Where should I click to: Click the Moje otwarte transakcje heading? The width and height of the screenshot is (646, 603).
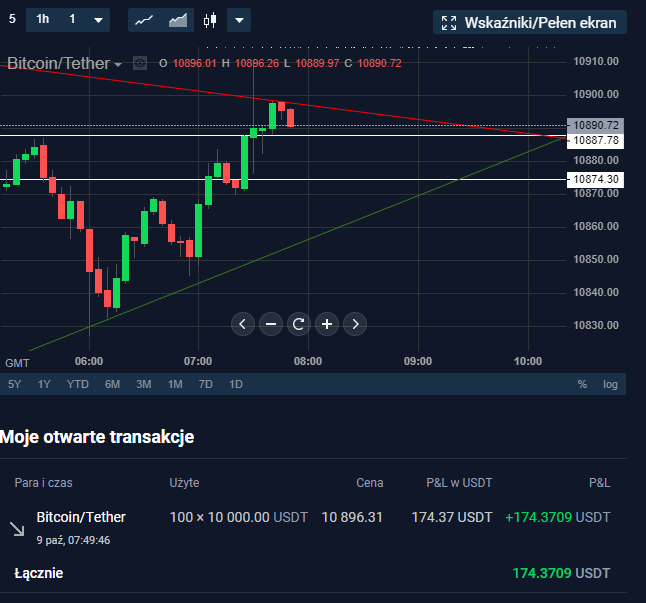(97, 437)
